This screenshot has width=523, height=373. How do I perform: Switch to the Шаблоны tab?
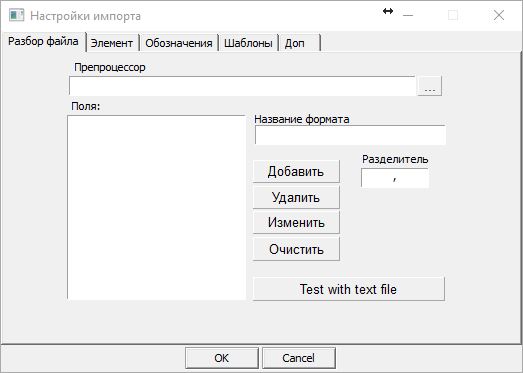(248, 43)
